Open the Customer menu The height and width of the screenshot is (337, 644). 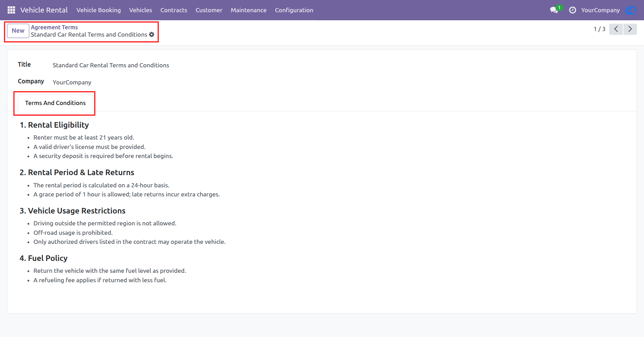pyautogui.click(x=209, y=10)
